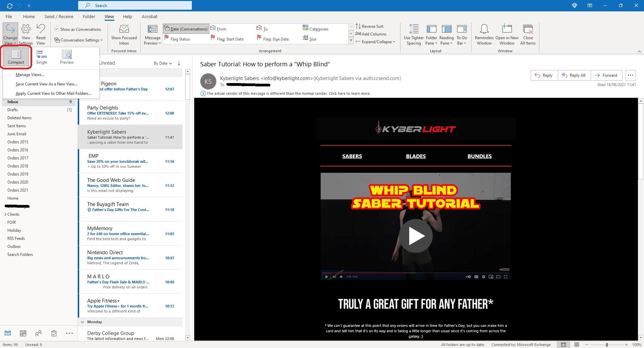Open the BUNDLES link in email
This screenshot has height=348, width=644.
[x=479, y=156]
